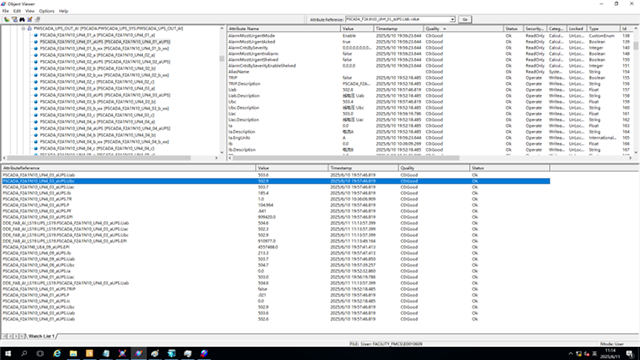Select tree item PSCADA_F2A1N10_UN4_01_aUPS
The image size is (640, 360).
pyautogui.click(x=105, y=42)
